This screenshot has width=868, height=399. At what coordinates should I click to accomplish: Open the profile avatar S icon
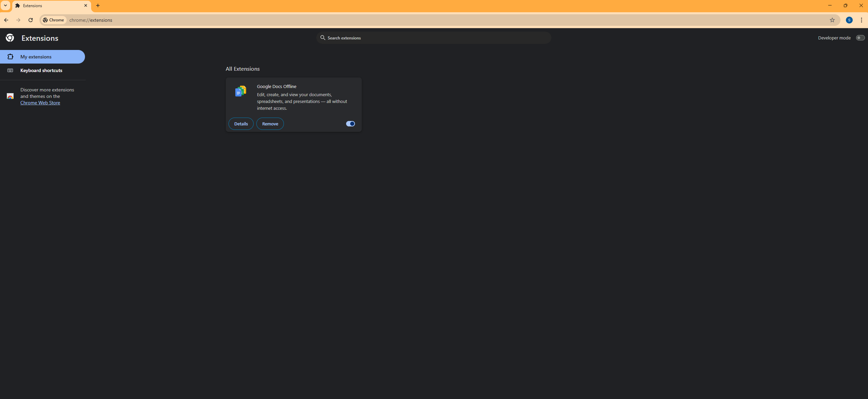849,20
